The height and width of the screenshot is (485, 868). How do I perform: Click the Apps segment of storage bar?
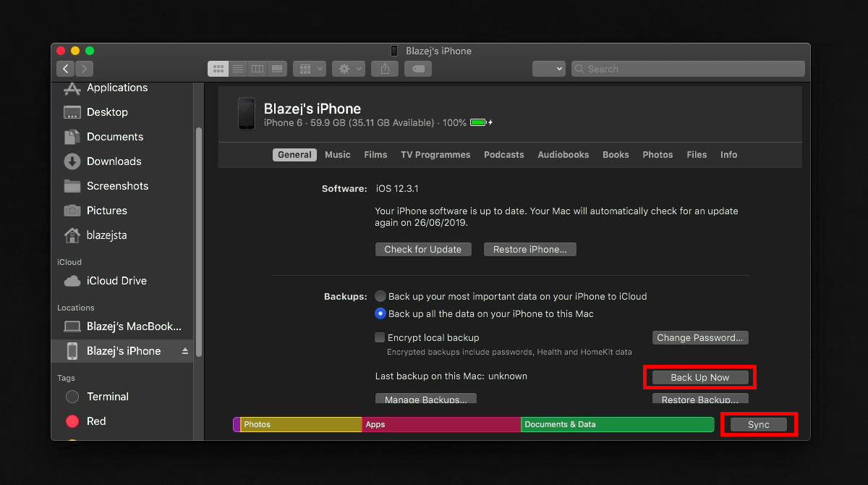[441, 425]
